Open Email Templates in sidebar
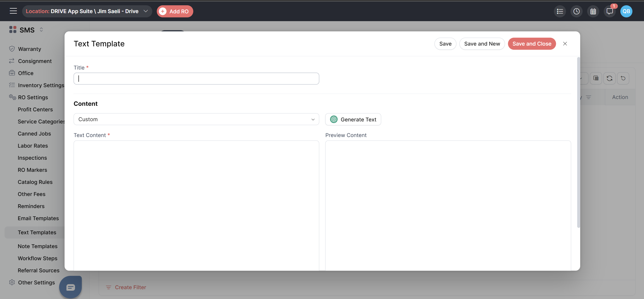Image resolution: width=644 pixels, height=299 pixels. [x=38, y=218]
